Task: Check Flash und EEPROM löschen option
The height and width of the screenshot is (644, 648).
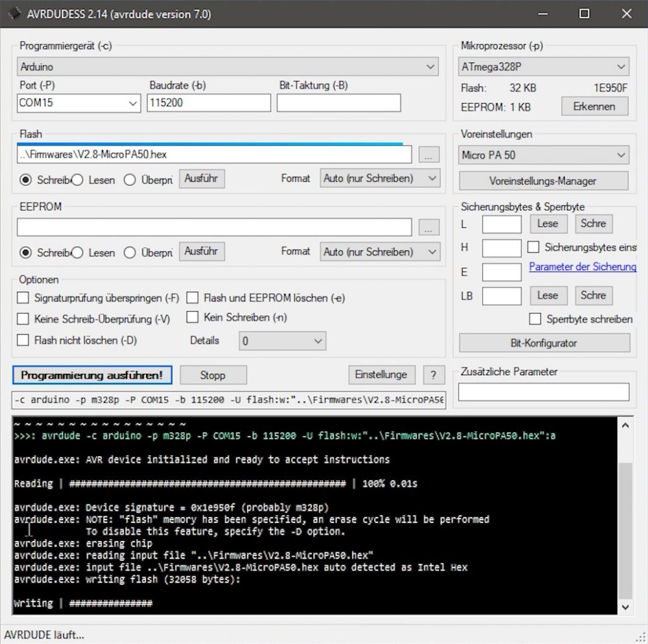Action: (193, 297)
